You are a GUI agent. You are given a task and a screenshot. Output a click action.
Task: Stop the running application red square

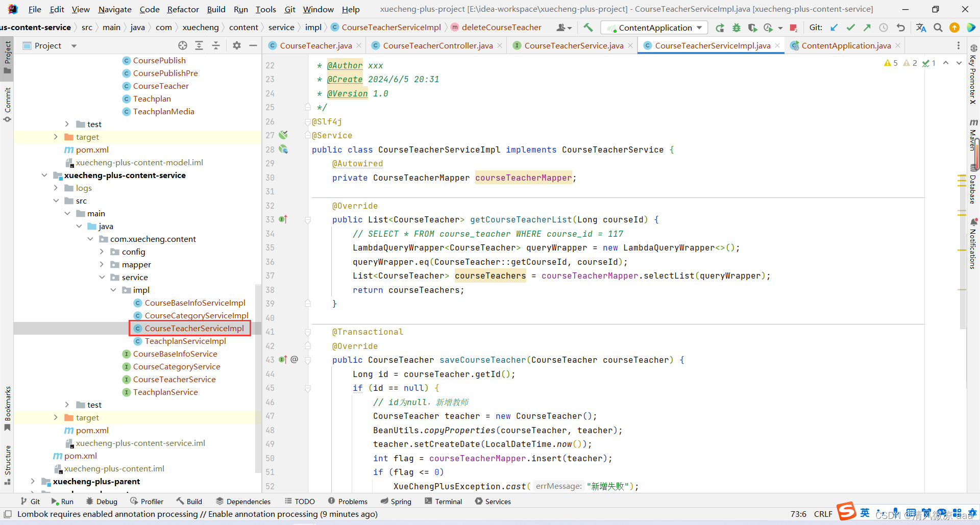(793, 28)
